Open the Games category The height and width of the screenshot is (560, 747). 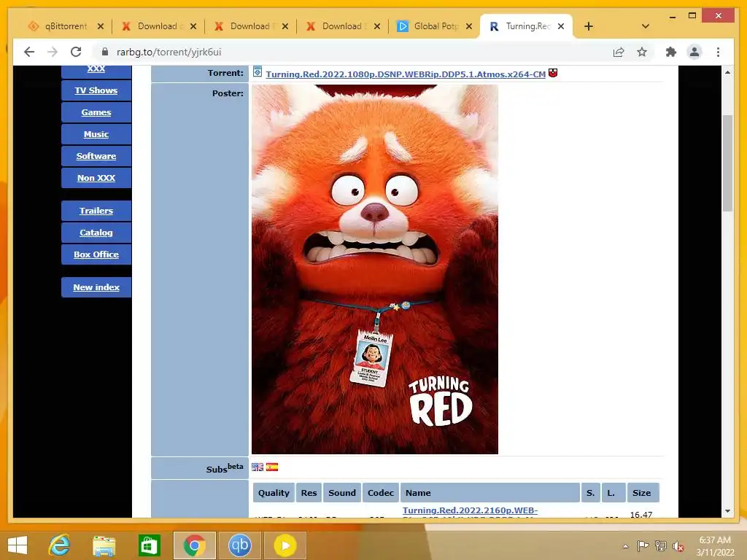tap(96, 112)
